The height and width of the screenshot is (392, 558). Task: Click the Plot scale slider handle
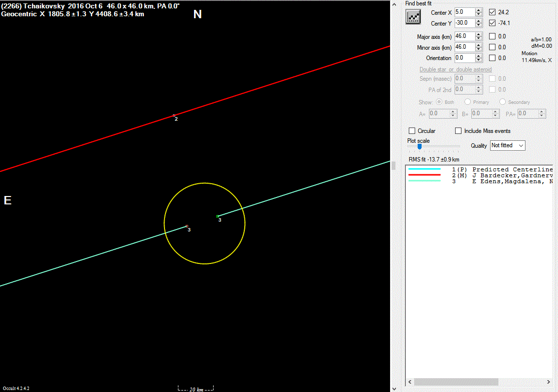(x=419, y=146)
